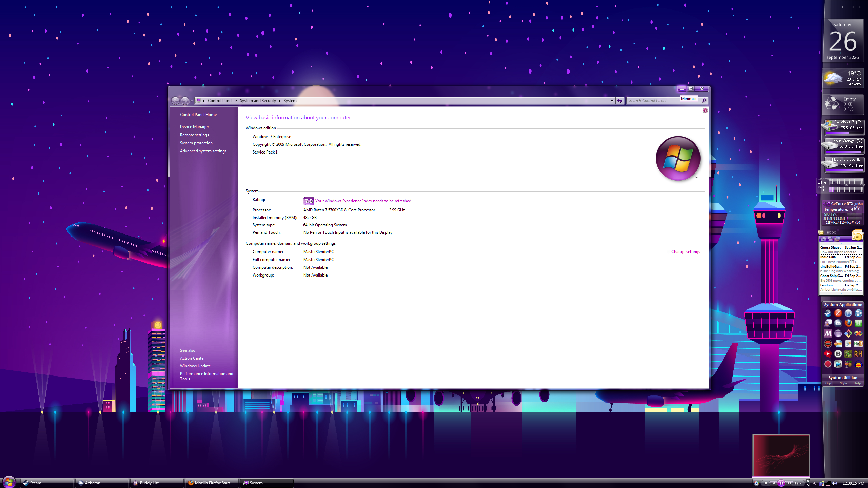Open the purple M application icon
Image resolution: width=868 pixels, height=488 pixels.
[828, 333]
